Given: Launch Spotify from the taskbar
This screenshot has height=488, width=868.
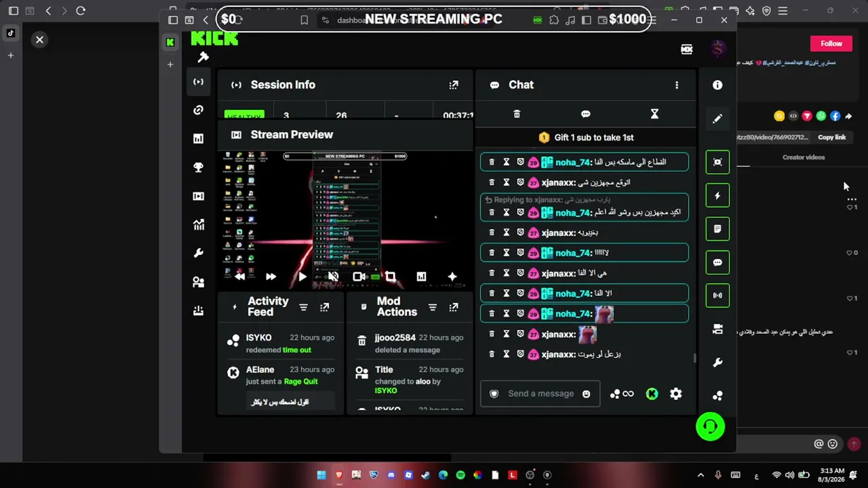Looking at the screenshot, I should point(460,475).
